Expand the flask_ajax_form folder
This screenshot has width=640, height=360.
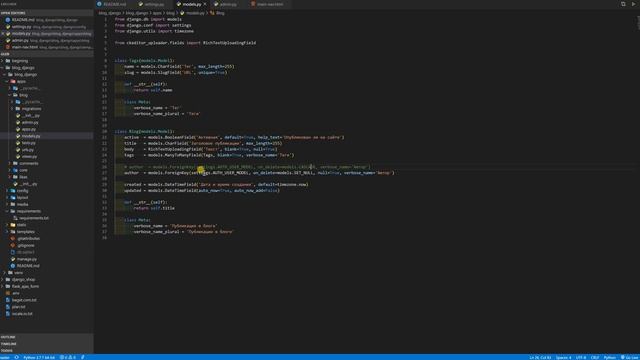[47, 286]
